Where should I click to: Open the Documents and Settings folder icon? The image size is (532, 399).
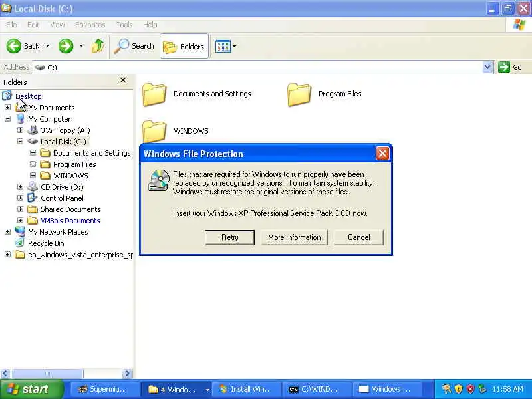(154, 94)
